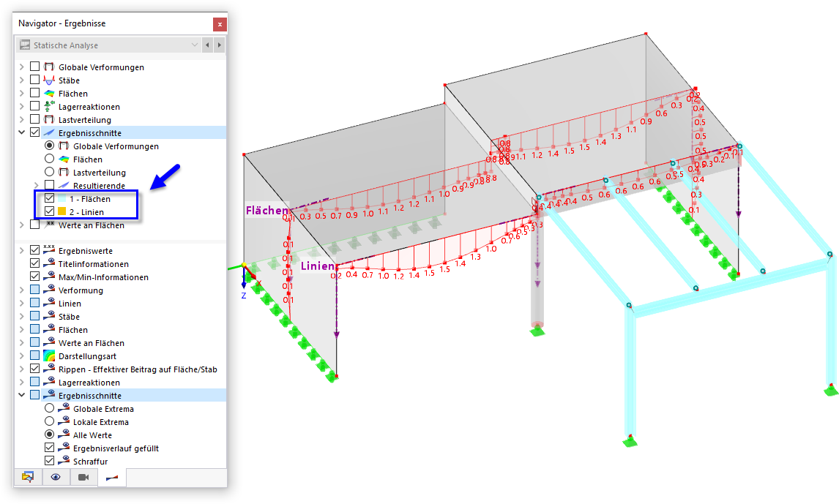Click the Resultierende icon
This screenshot has height=504, width=839.
point(64,186)
